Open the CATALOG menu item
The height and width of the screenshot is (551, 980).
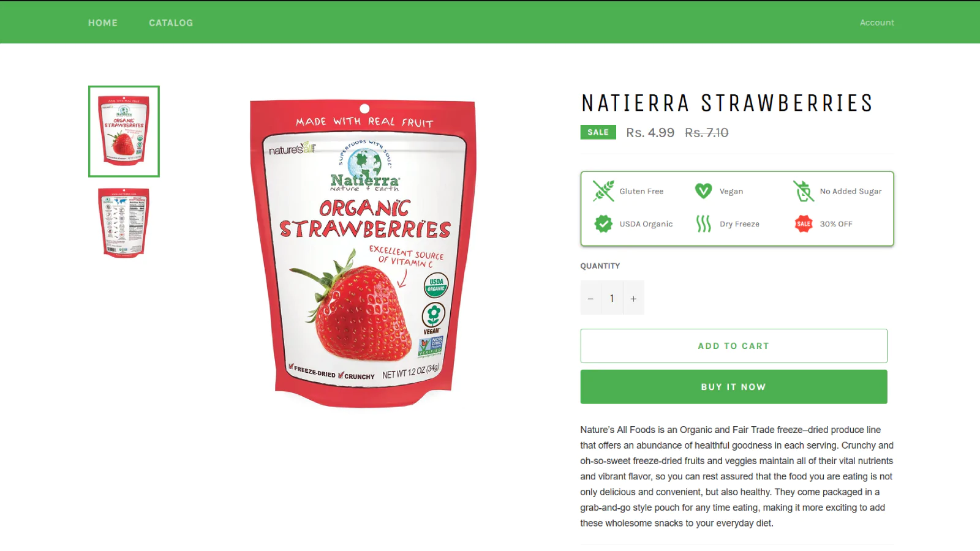pyautogui.click(x=171, y=23)
